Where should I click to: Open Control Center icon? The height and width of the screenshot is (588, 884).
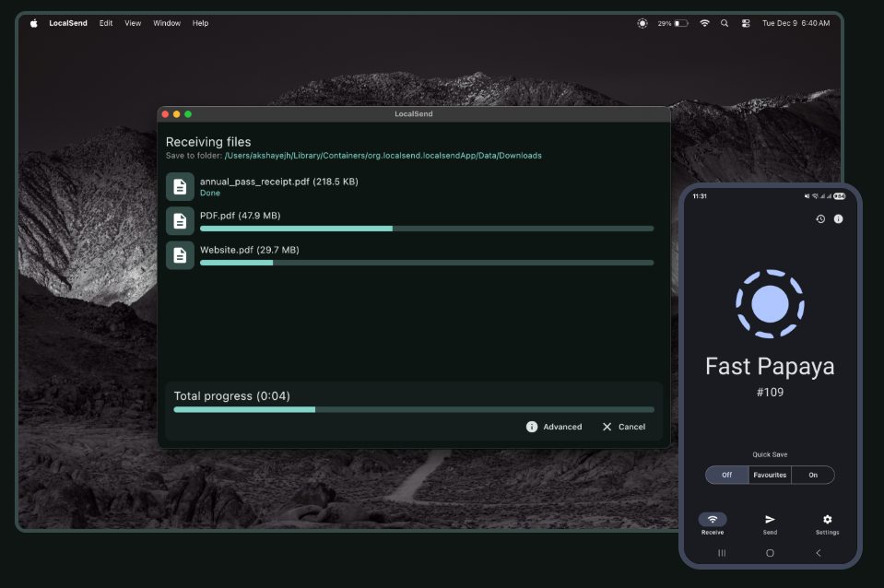tap(746, 23)
